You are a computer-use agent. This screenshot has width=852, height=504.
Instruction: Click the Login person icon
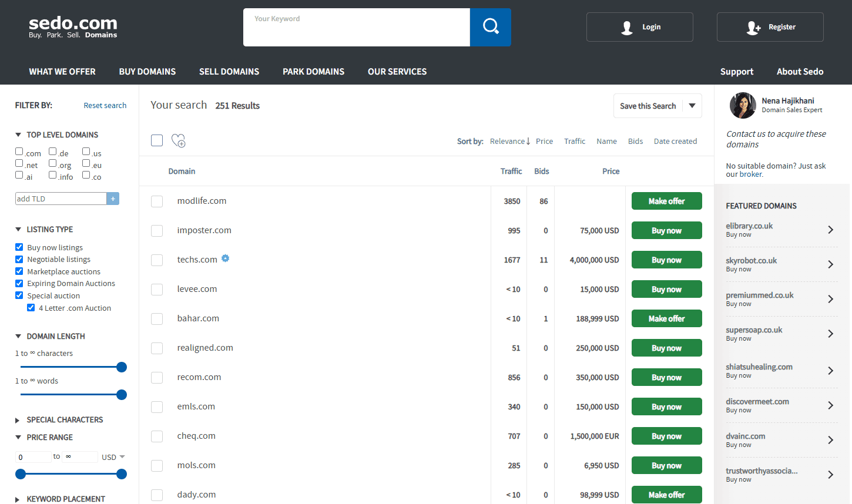point(626,27)
